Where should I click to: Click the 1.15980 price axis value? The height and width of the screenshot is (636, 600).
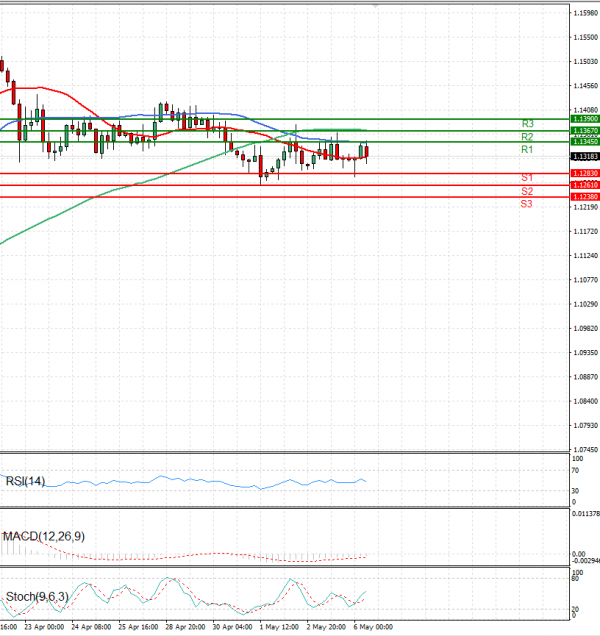(586, 13)
